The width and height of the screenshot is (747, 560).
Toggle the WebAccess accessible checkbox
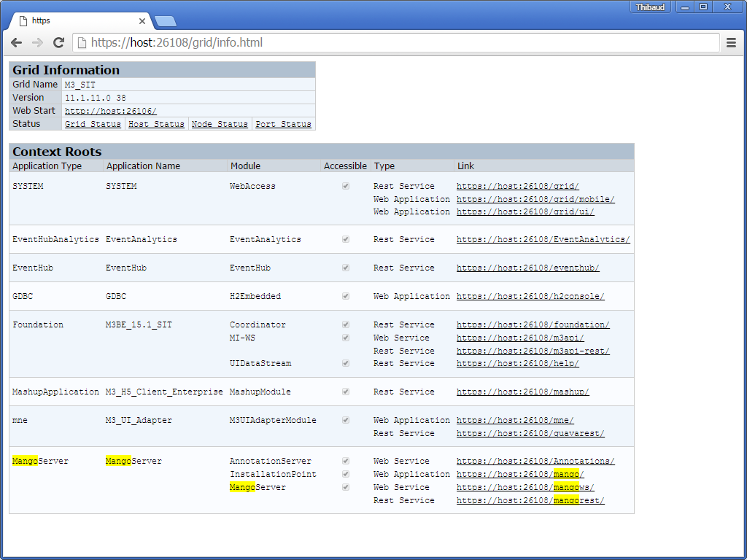(346, 186)
